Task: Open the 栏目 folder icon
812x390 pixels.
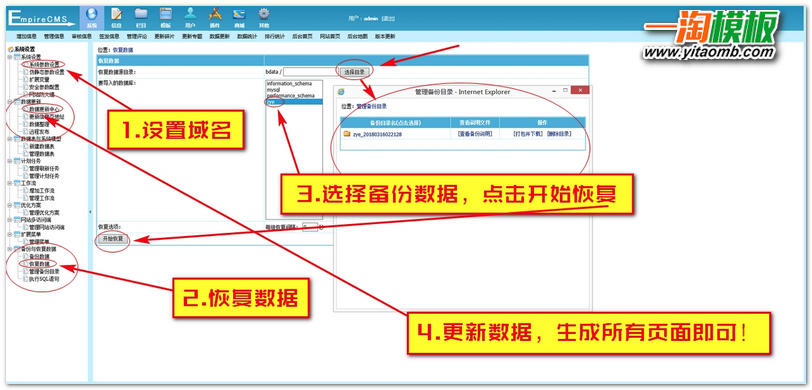Action: pyautogui.click(x=141, y=17)
